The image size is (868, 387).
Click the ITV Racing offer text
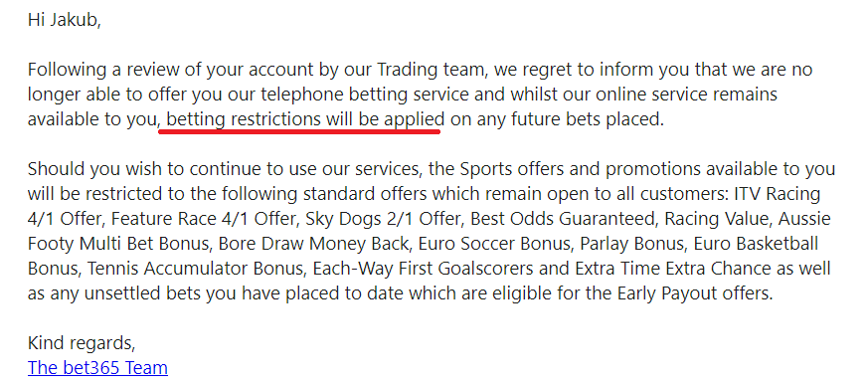pos(778,194)
